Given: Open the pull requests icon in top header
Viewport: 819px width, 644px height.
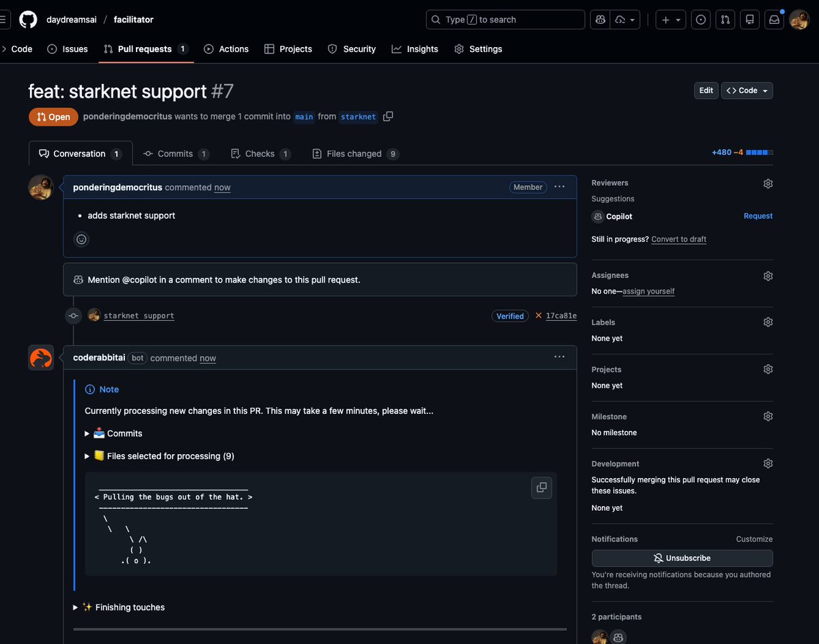Looking at the screenshot, I should click(x=725, y=20).
